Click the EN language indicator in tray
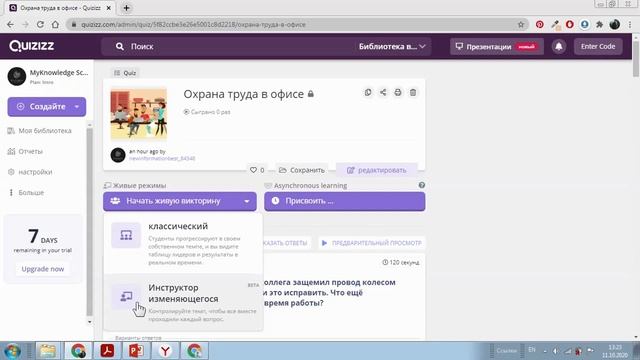Image resolution: width=640 pixels, height=360 pixels. (x=532, y=349)
